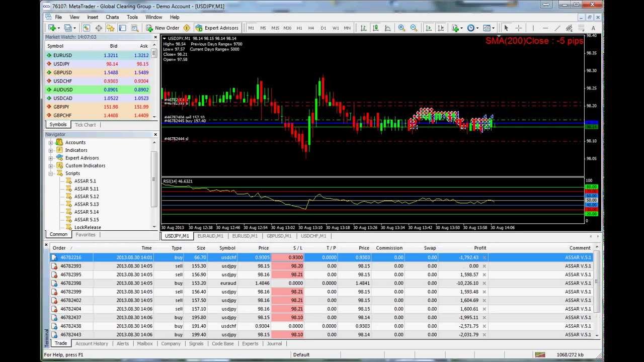Switch chart to line chart icon
The image size is (644, 362).
tap(388, 28)
